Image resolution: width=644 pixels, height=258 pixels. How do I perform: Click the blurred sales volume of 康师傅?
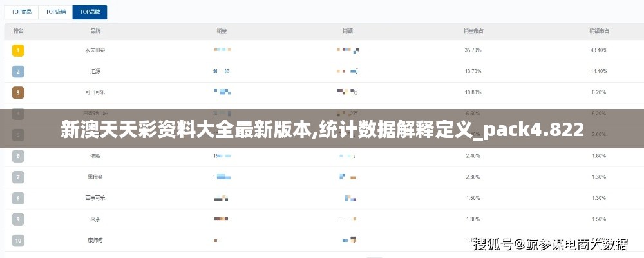tap(216, 241)
